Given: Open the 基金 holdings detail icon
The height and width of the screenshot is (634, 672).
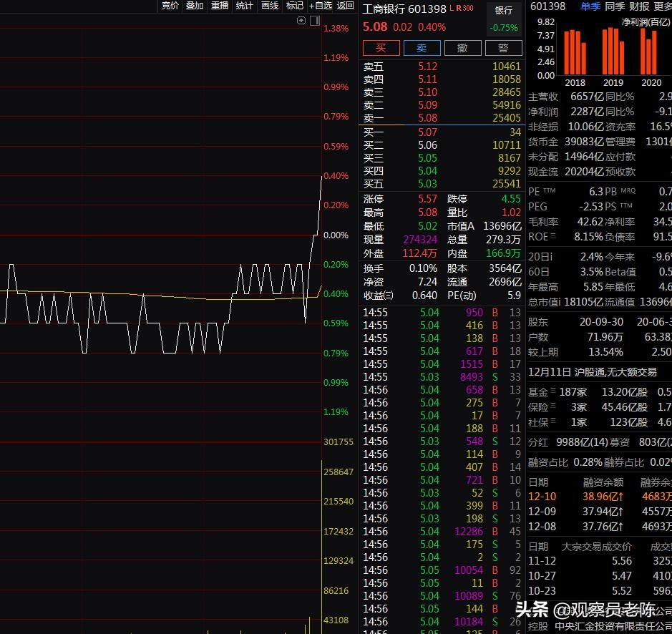Looking at the screenshot, I should (x=553, y=390).
